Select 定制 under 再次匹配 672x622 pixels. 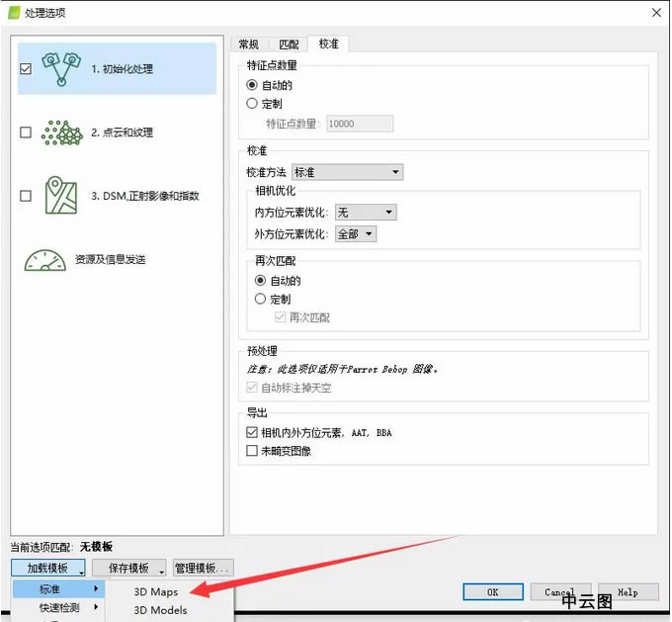pos(260,299)
